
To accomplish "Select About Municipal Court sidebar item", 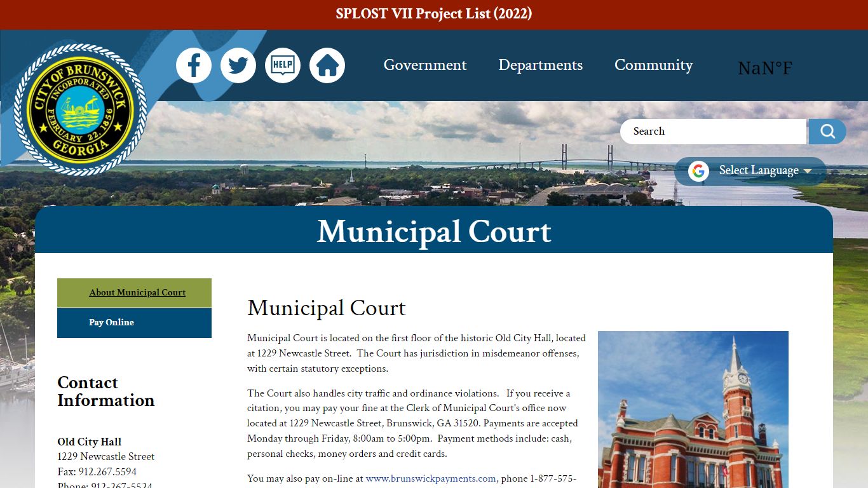I will [134, 293].
